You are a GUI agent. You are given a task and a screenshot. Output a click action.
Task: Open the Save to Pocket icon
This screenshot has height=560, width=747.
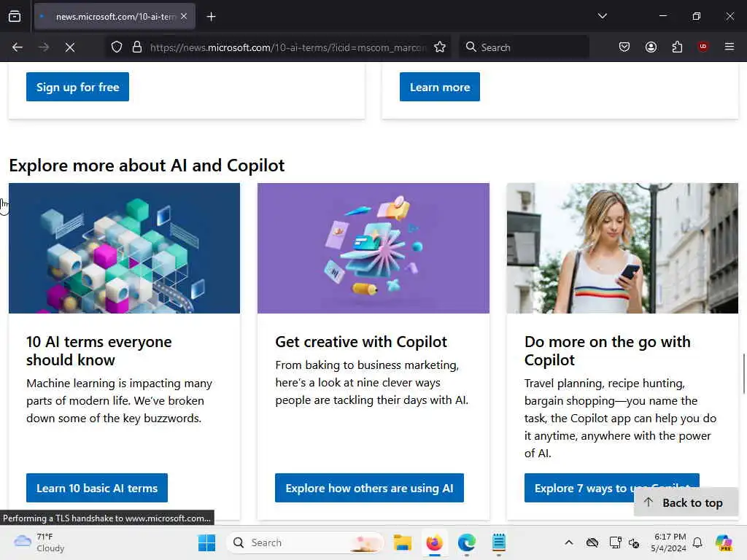[x=624, y=47]
